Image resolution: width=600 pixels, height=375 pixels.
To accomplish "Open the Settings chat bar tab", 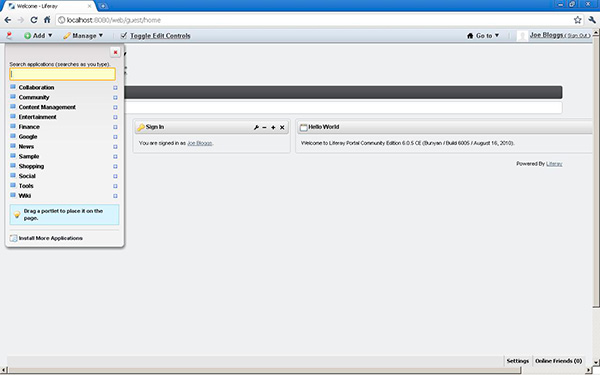I will (517, 361).
